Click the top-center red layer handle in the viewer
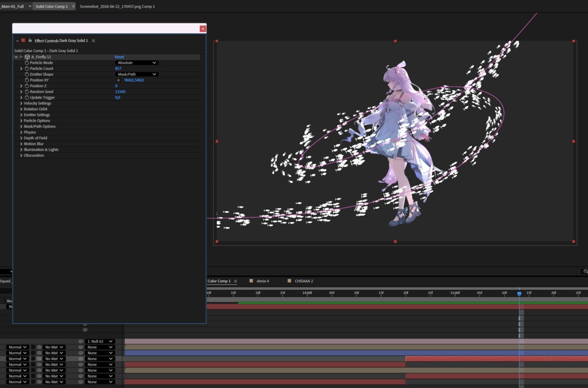 click(x=395, y=41)
